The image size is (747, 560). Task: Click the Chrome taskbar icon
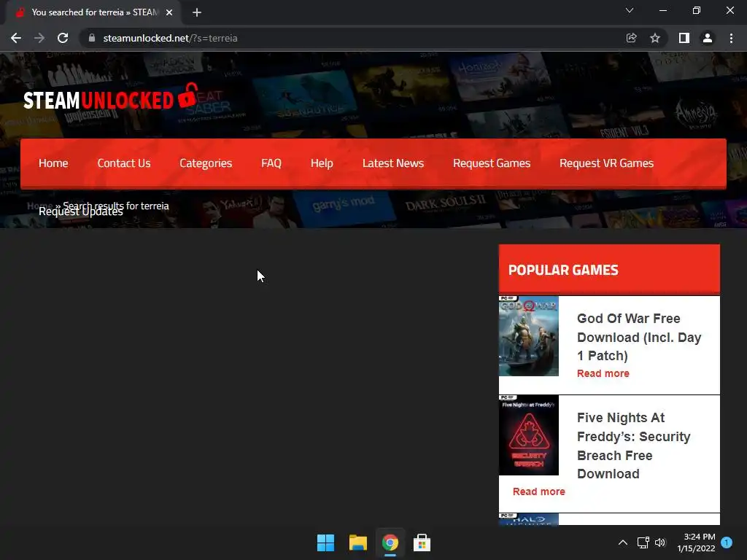tap(390, 542)
